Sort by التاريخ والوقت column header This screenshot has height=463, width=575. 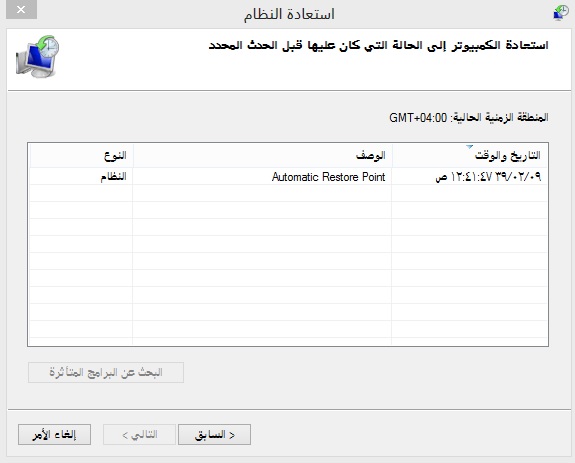pos(470,156)
